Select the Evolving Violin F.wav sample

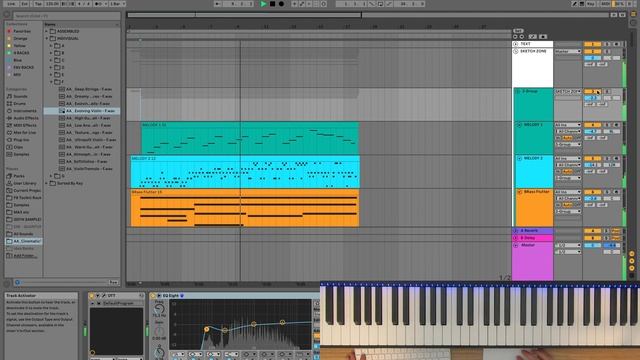82,111
